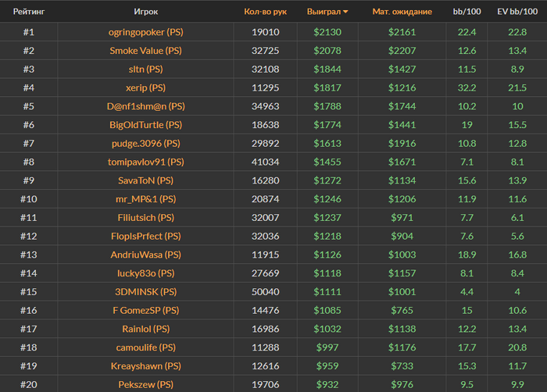Viewport: 547px width, 392px height.
Task: Select camoulife (PS) player link
Action: click(x=145, y=347)
